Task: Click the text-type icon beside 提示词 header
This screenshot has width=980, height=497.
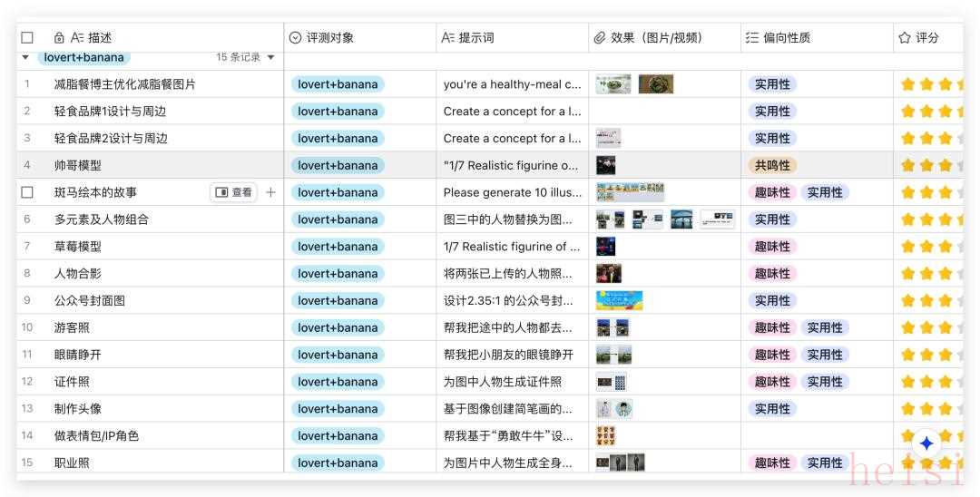Action: 447,38
